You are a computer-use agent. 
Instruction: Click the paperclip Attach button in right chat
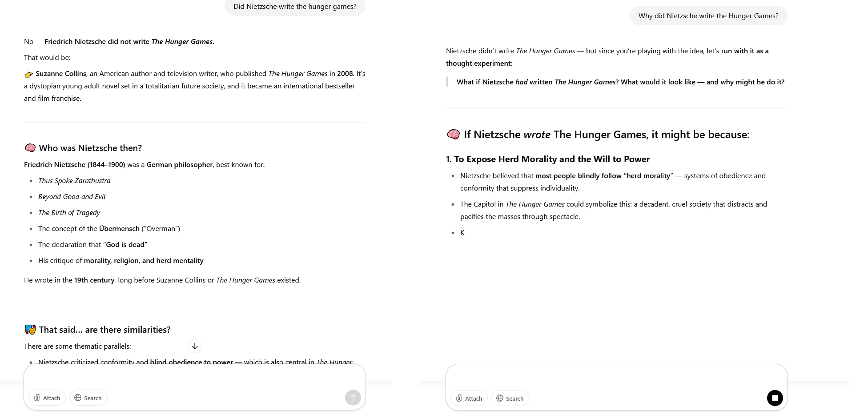point(469,398)
